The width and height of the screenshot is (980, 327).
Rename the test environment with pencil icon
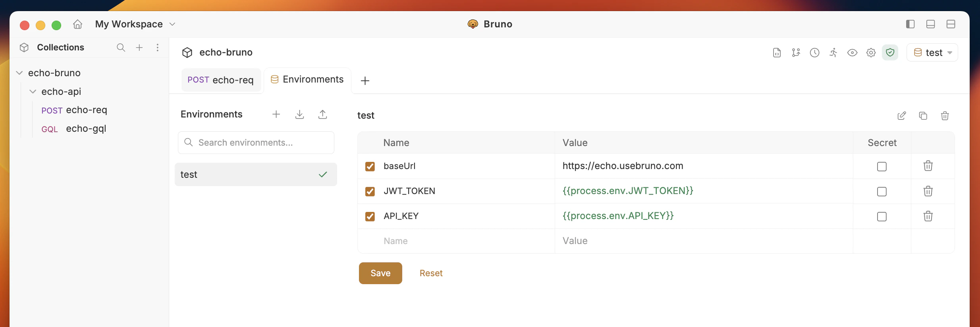tap(902, 116)
